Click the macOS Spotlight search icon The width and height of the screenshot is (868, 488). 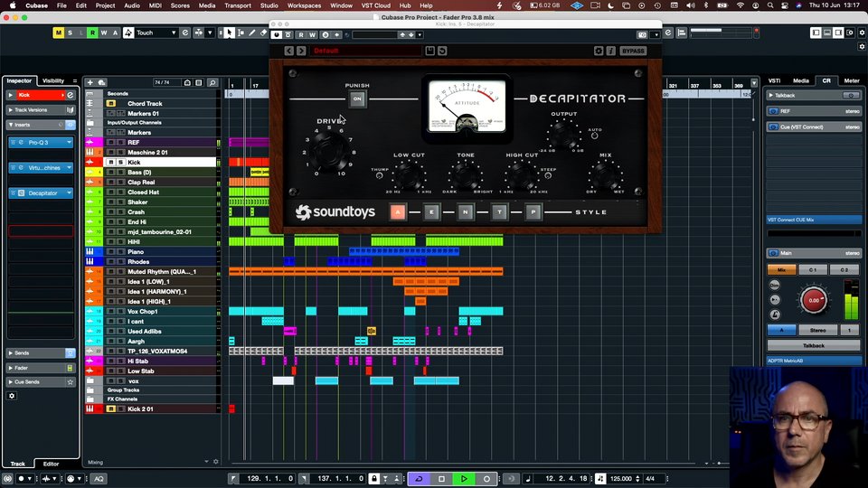(x=770, y=5)
